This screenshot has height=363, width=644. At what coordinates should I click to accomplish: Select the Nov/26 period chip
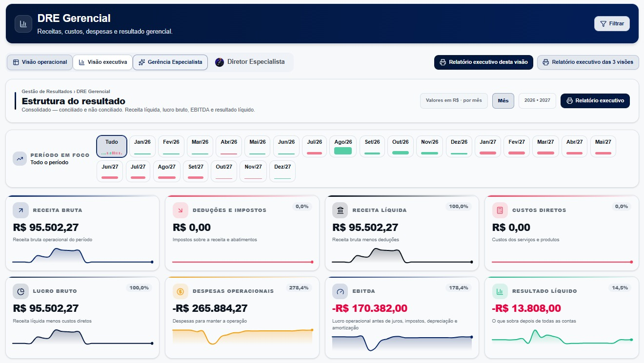tap(430, 146)
